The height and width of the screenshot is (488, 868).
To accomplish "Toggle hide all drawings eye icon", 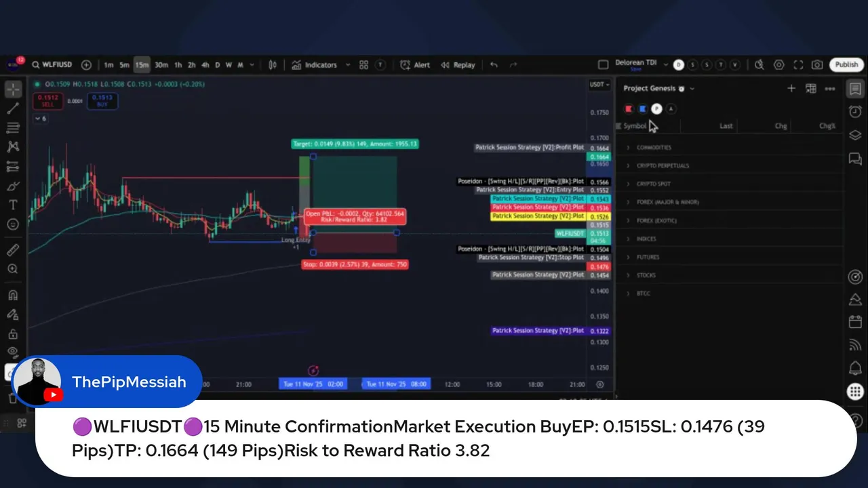I will point(13,352).
